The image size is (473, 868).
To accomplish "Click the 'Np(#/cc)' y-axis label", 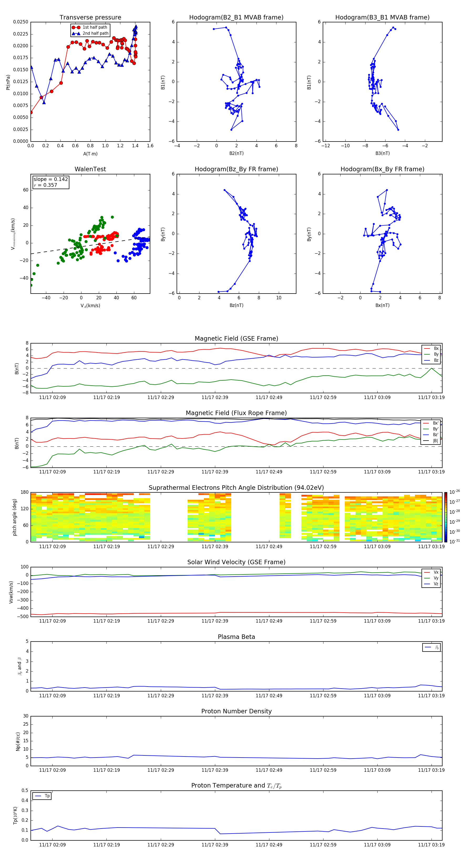I will pos(18,741).
